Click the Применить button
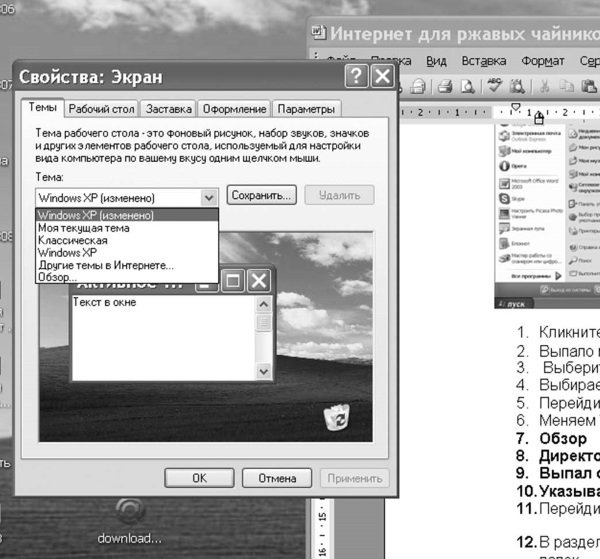Viewport: 600px width, 559px height. [x=355, y=478]
